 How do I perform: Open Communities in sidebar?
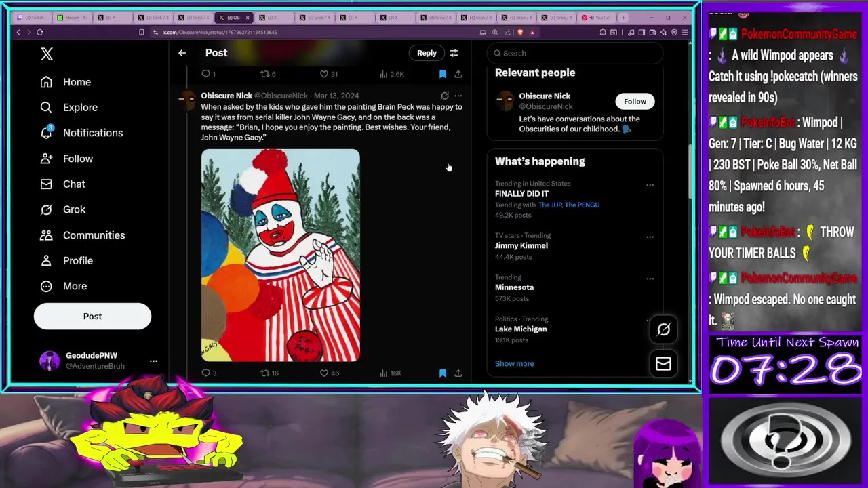point(83,235)
